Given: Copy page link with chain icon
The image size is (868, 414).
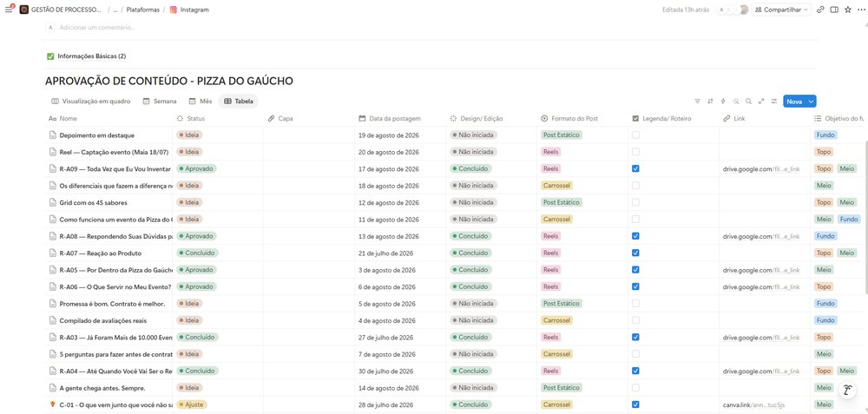Looking at the screenshot, I should 820,10.
